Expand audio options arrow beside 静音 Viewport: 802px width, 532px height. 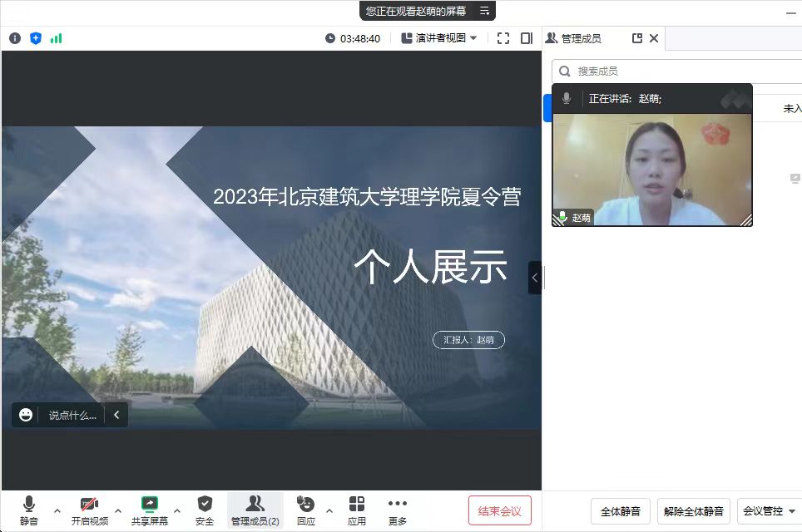(57, 510)
